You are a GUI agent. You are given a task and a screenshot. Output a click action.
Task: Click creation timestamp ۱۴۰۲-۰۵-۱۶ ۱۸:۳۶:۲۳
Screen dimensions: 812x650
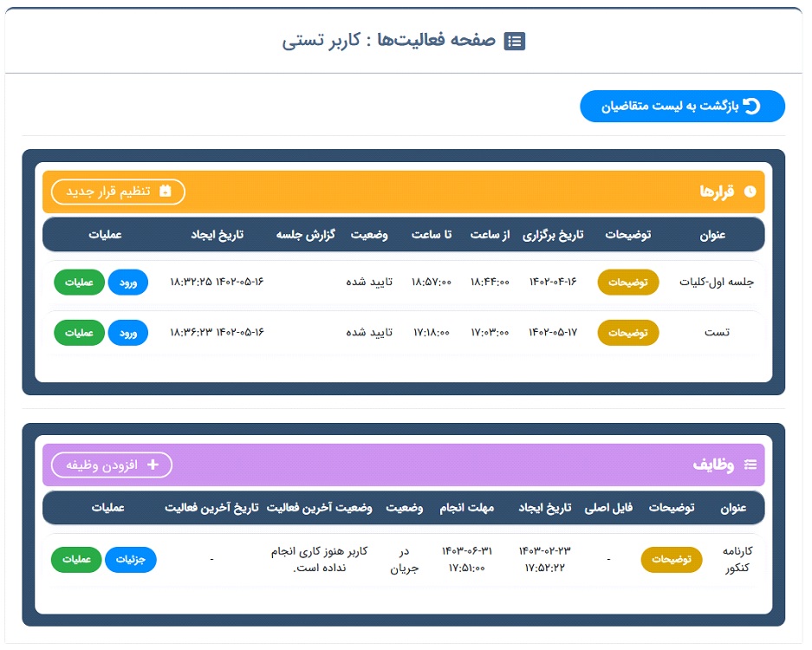[217, 332]
